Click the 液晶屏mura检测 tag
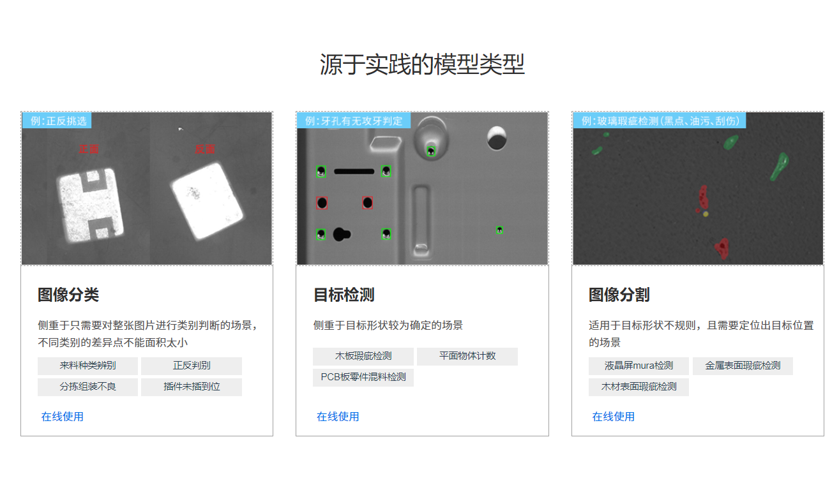Viewport: 839px width, 504px height. pyautogui.click(x=639, y=366)
